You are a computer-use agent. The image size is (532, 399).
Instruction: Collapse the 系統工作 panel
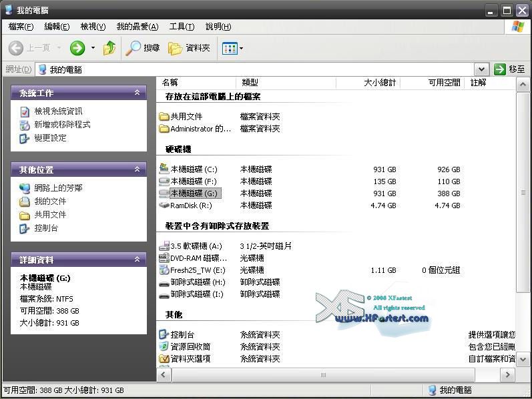(x=137, y=92)
